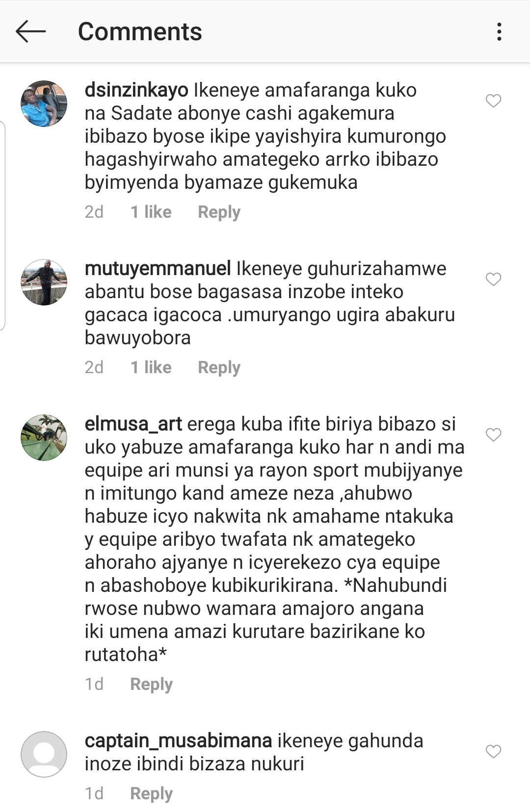Viewport: 530px width, 812px height.
Task: Open the dsinzinkayo username link
Action: [136, 90]
